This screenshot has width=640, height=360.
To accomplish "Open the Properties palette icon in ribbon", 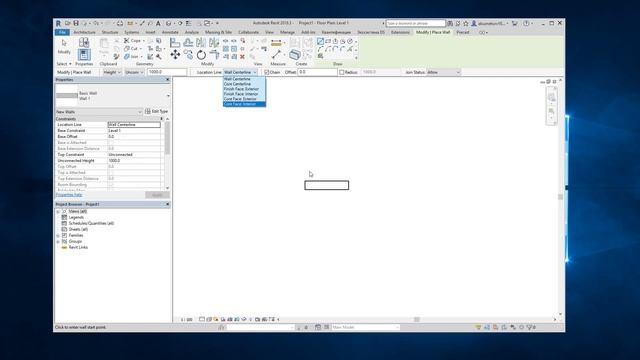I will [x=84, y=55].
